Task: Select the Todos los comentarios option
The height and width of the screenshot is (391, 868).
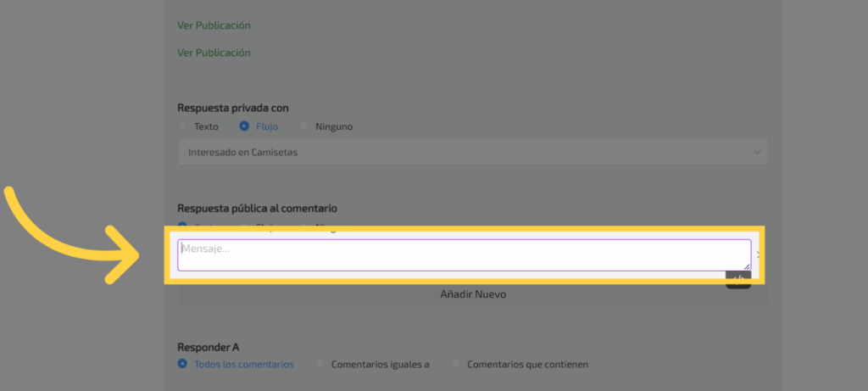Action: point(183,364)
